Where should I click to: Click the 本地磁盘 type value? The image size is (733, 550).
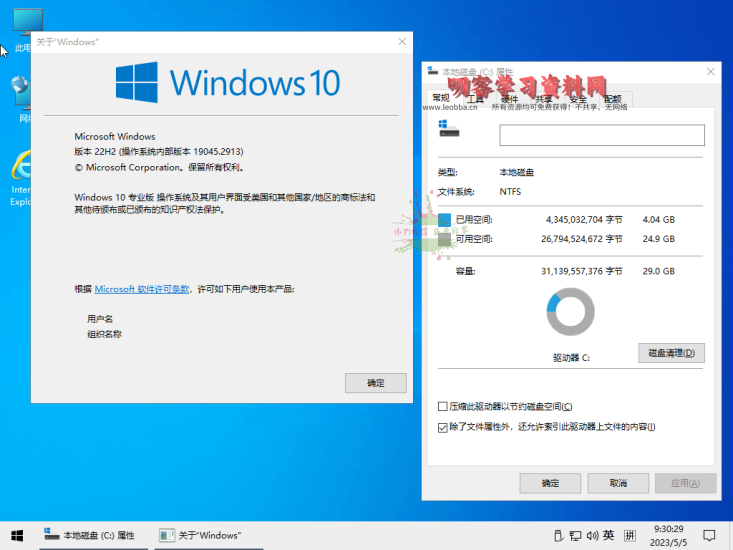[517, 172]
